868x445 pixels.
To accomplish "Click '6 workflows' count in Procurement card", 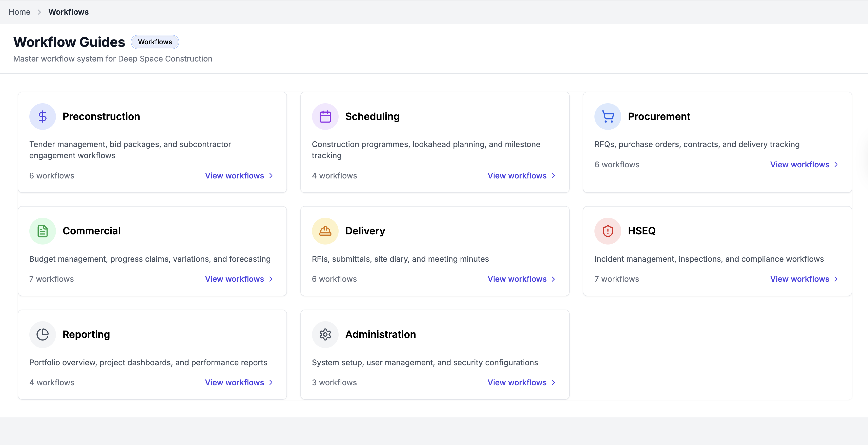I will click(617, 165).
